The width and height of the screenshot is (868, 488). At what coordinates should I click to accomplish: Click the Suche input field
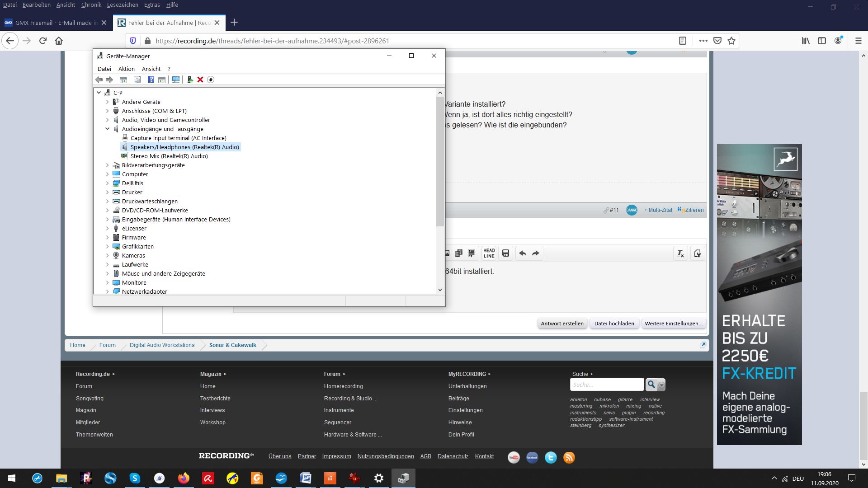pyautogui.click(x=607, y=385)
